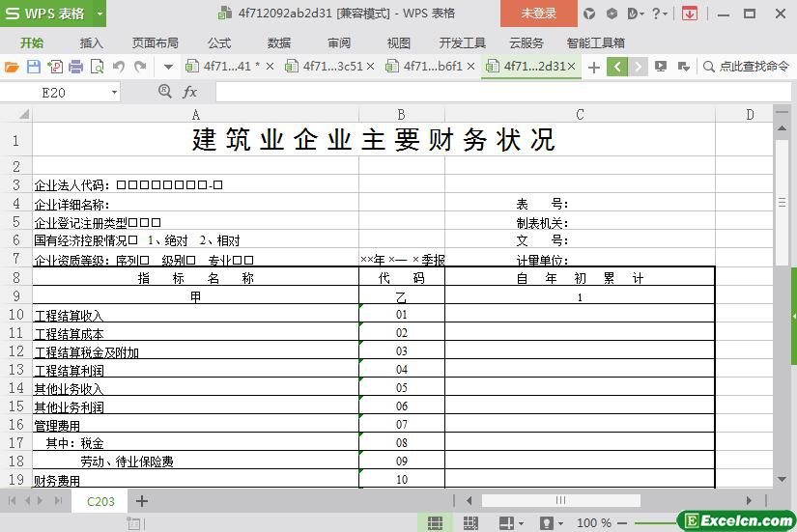
Task: Open the D-shaped icon dropdown in title bar
Action: 636,14
